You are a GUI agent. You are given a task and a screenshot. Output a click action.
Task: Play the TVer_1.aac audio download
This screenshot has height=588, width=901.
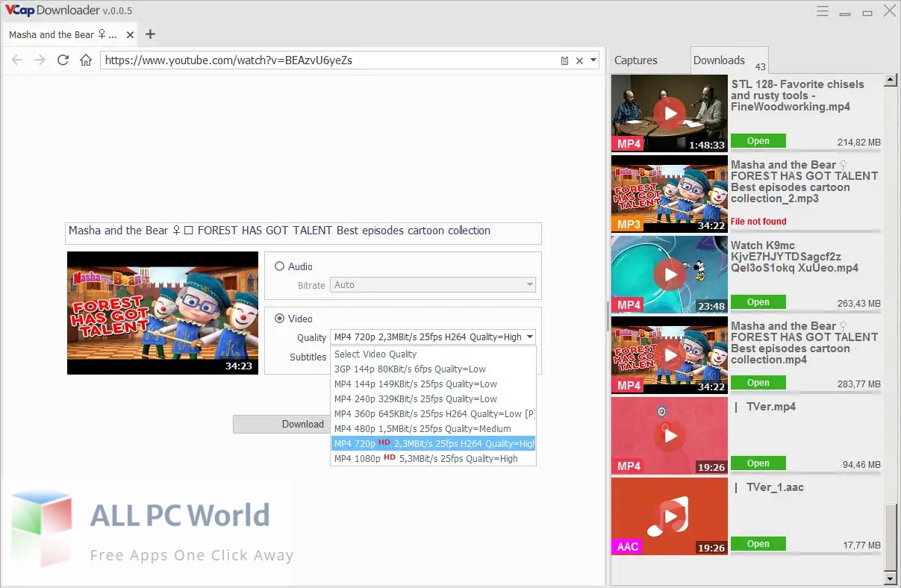tap(670, 516)
